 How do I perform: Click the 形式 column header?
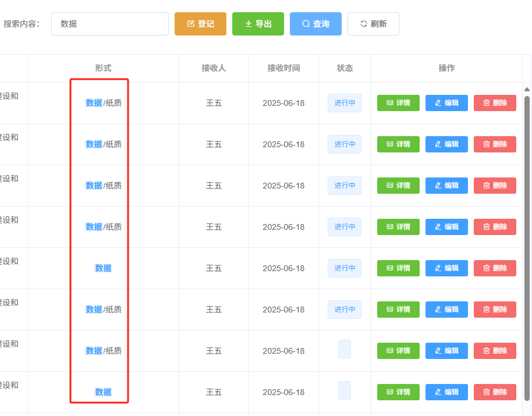tap(103, 68)
